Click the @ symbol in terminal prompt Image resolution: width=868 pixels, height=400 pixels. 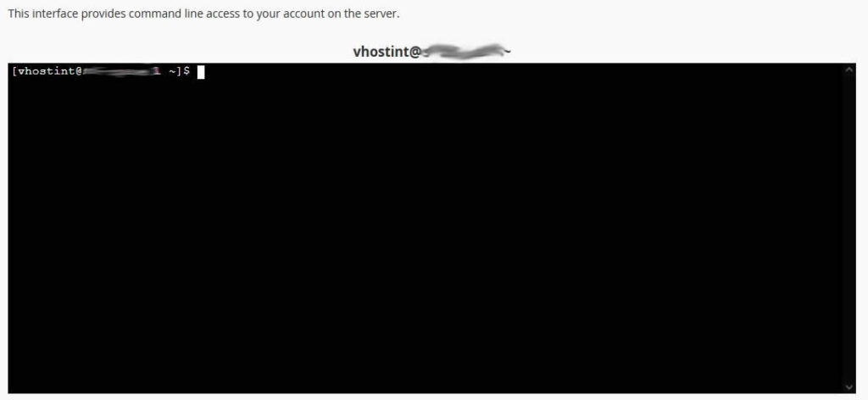[x=79, y=71]
